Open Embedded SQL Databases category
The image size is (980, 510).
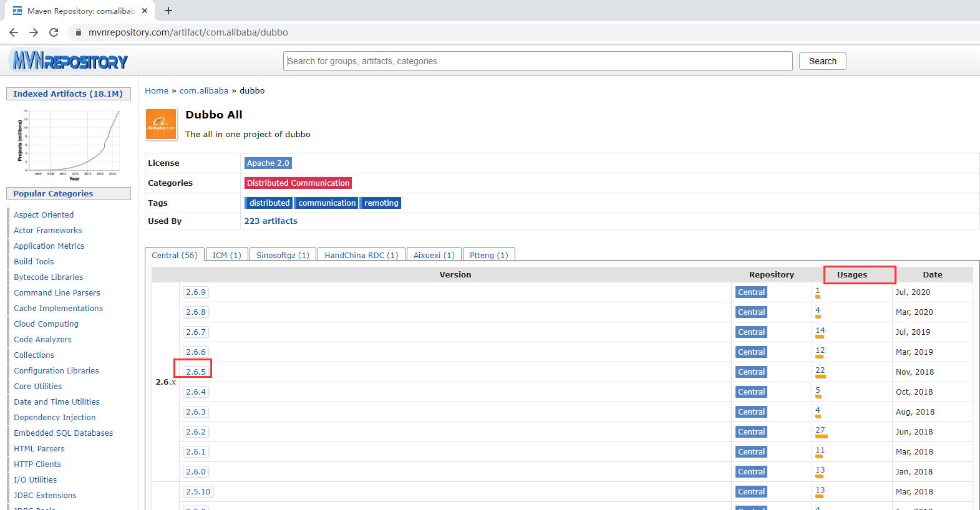pyautogui.click(x=64, y=433)
